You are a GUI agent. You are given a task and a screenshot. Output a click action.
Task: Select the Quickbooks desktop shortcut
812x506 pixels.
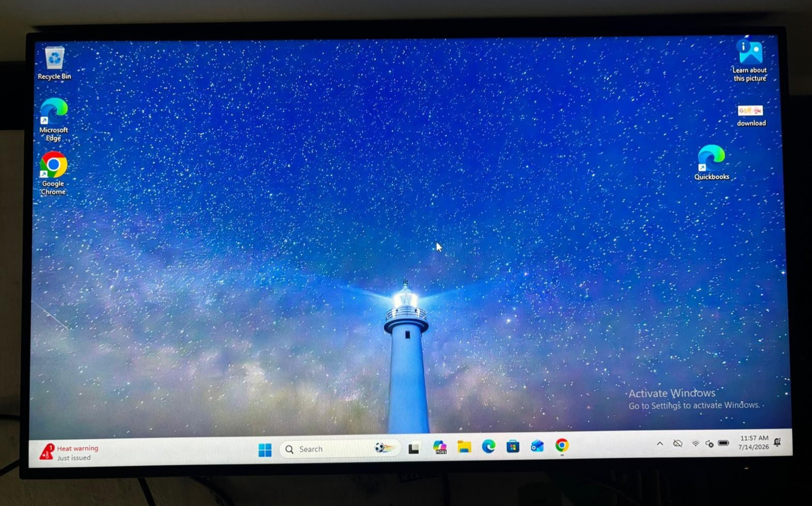(x=712, y=162)
